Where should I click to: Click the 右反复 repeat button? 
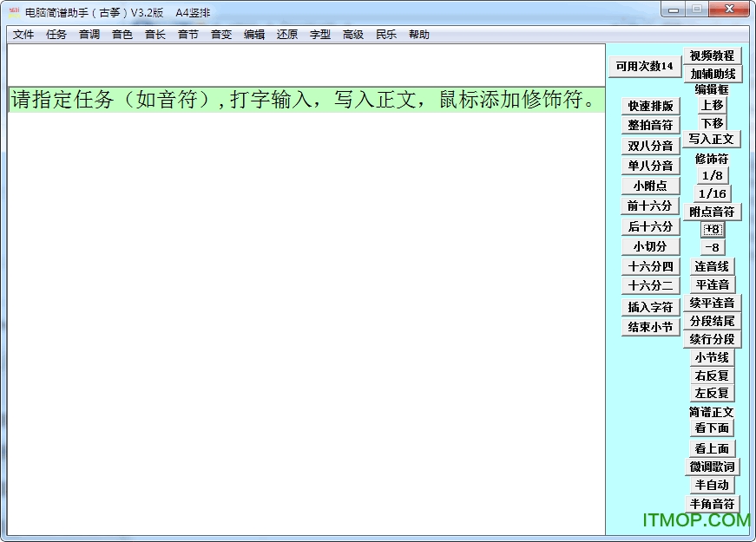712,375
